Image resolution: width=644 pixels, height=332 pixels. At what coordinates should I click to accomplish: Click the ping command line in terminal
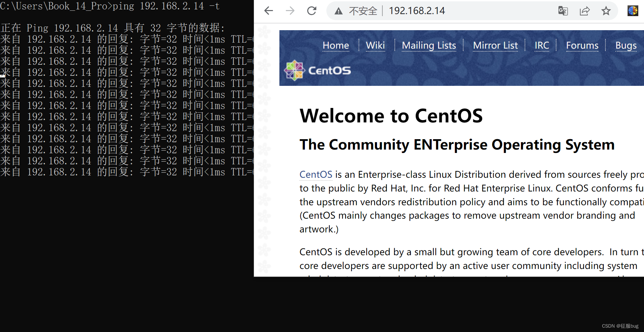tap(110, 6)
